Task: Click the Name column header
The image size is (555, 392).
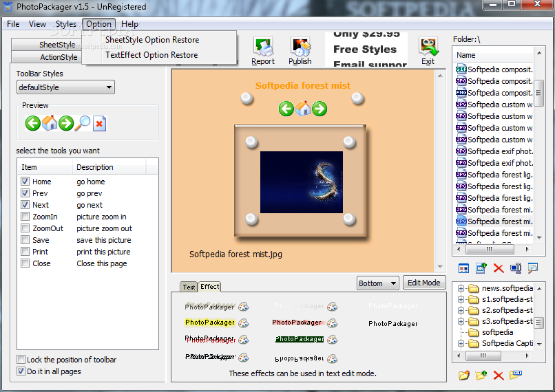Action: pos(494,55)
